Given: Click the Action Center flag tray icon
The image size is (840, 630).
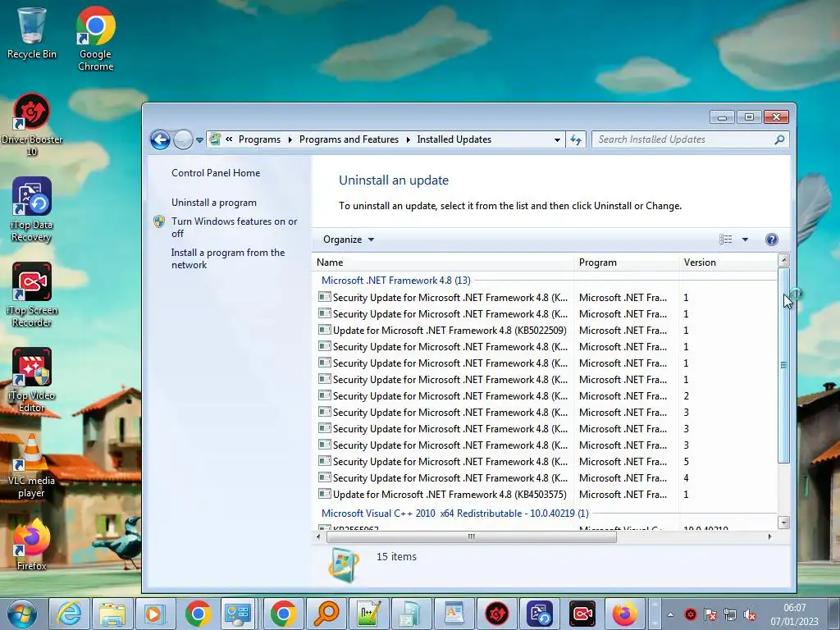Looking at the screenshot, I should tap(710, 614).
